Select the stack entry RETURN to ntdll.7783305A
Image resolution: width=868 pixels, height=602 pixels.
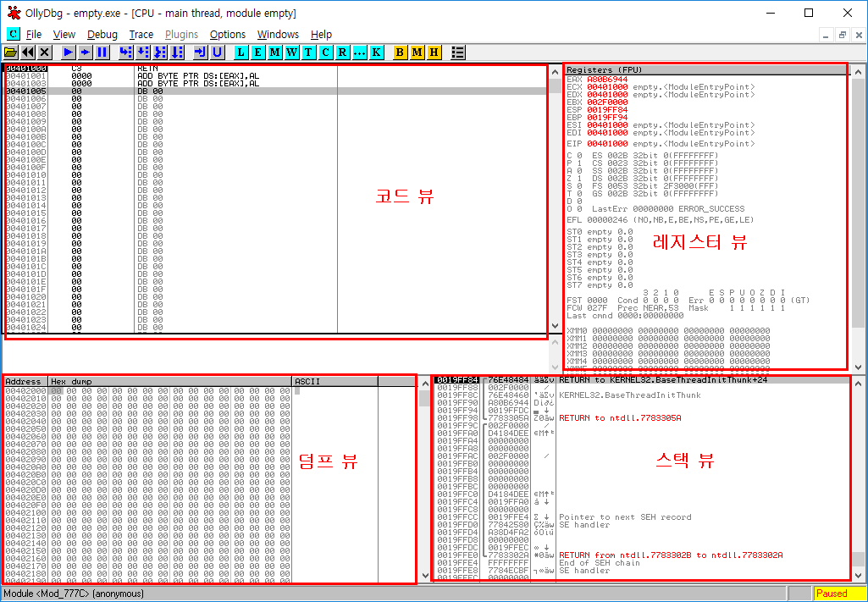(620, 418)
